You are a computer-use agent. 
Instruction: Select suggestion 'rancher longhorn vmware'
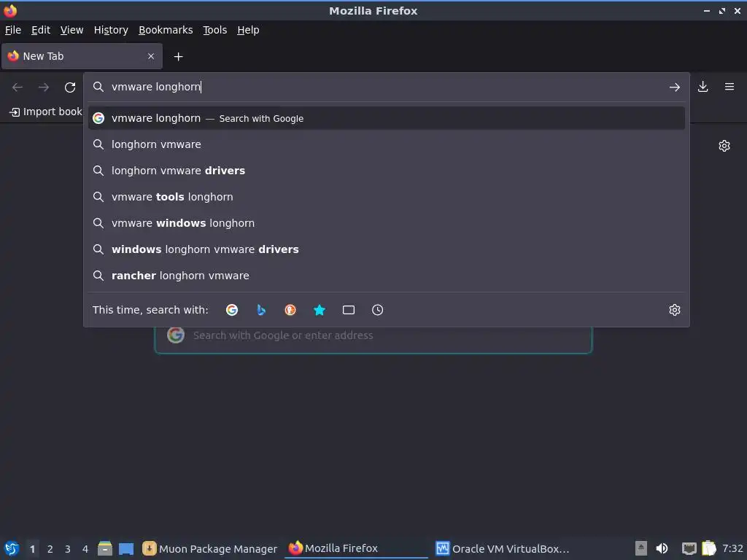pyautogui.click(x=387, y=275)
